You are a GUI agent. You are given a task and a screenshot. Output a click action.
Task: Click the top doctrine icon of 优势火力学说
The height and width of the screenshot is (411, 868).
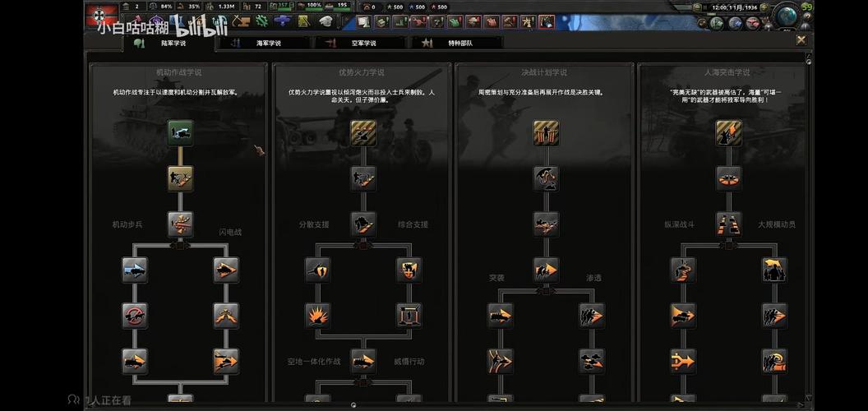(x=363, y=132)
